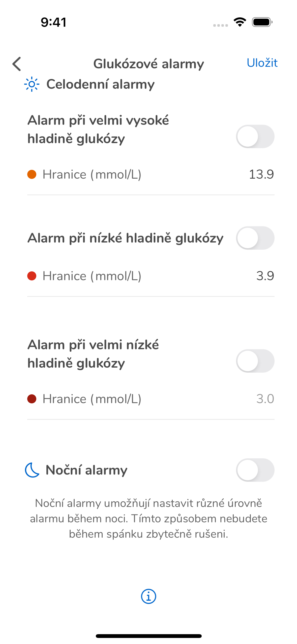
Task: Tap the bright red dot for low threshold
Action: pyautogui.click(x=32, y=276)
